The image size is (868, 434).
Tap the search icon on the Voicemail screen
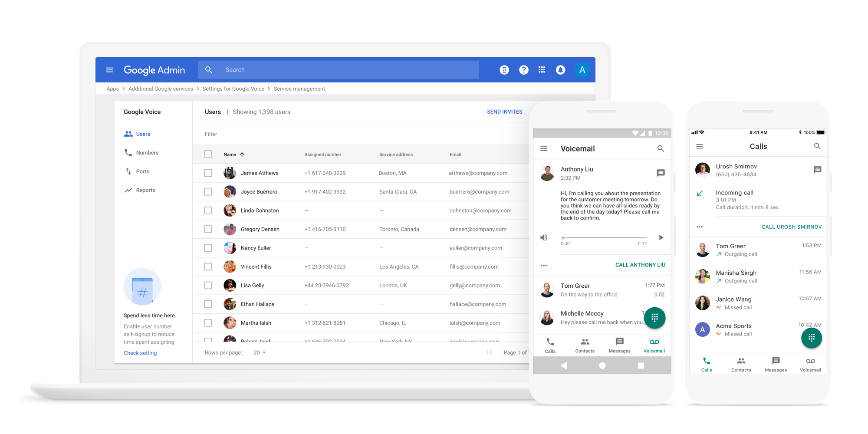click(x=661, y=149)
